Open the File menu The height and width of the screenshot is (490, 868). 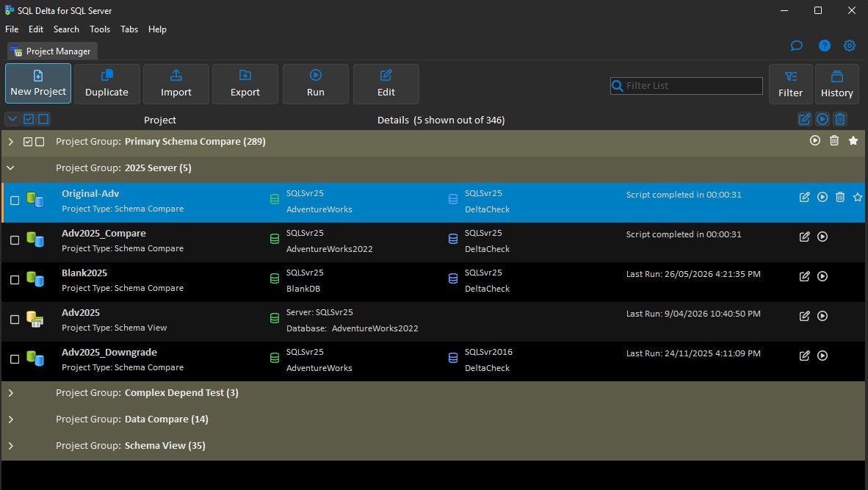(x=12, y=29)
